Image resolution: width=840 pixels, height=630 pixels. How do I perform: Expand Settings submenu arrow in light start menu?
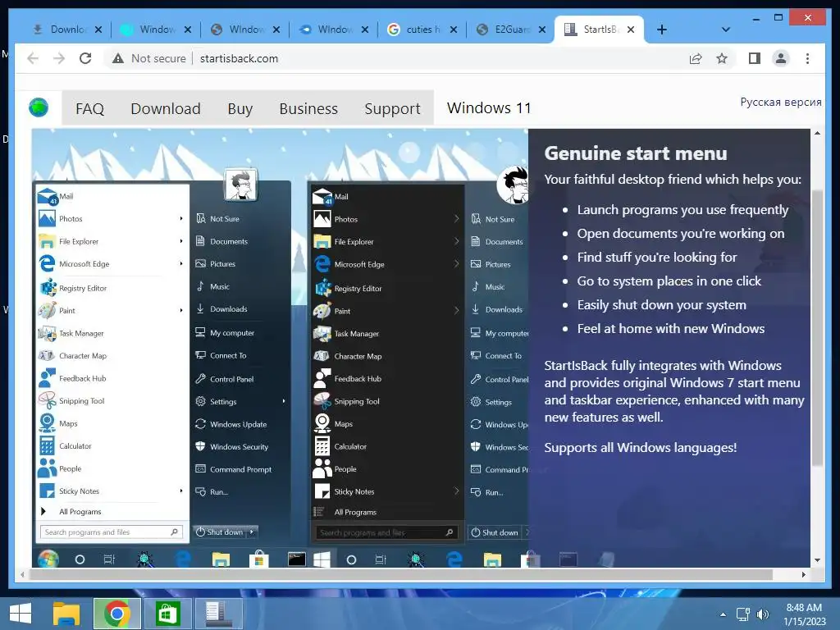pyautogui.click(x=284, y=401)
